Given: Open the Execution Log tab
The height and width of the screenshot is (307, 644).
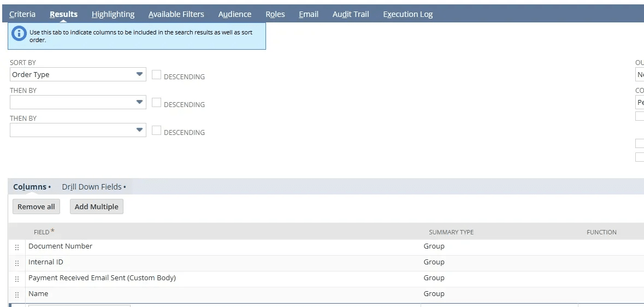Looking at the screenshot, I should [x=408, y=14].
